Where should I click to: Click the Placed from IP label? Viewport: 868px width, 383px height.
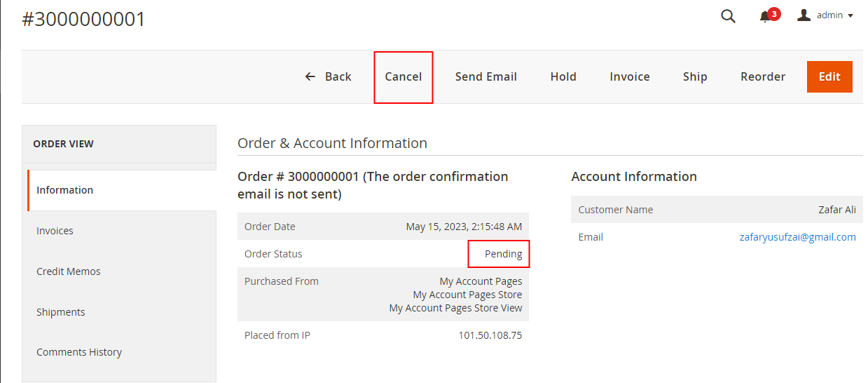pos(277,335)
